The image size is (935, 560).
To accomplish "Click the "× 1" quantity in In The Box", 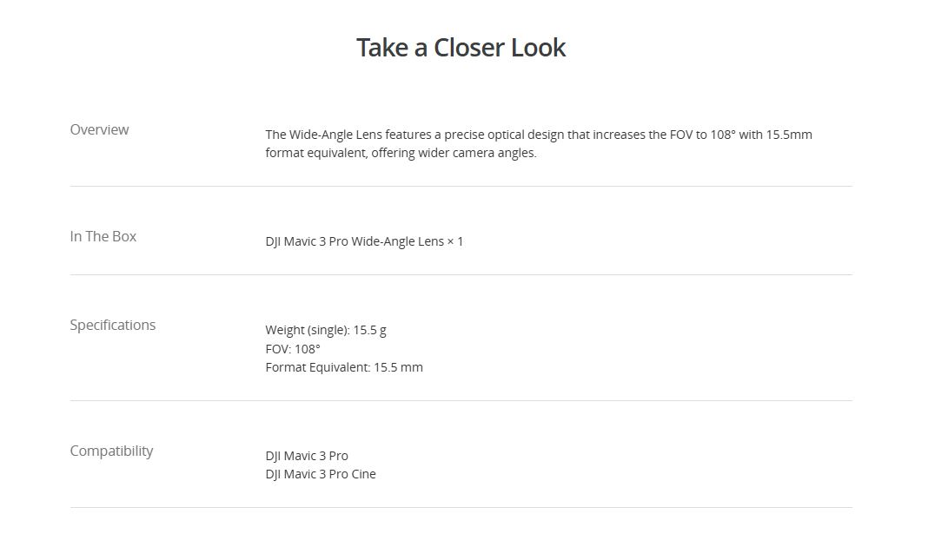I will [455, 241].
